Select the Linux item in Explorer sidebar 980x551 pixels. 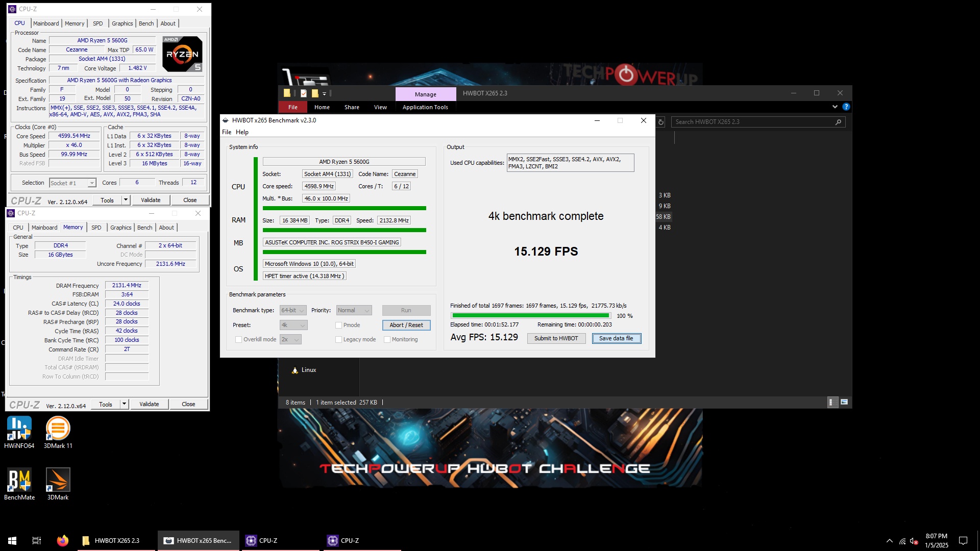(304, 370)
